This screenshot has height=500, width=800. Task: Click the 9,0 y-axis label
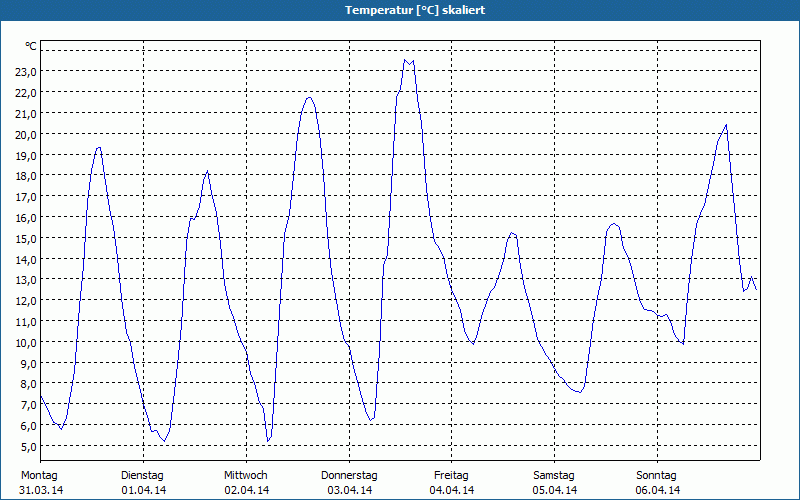(28, 364)
